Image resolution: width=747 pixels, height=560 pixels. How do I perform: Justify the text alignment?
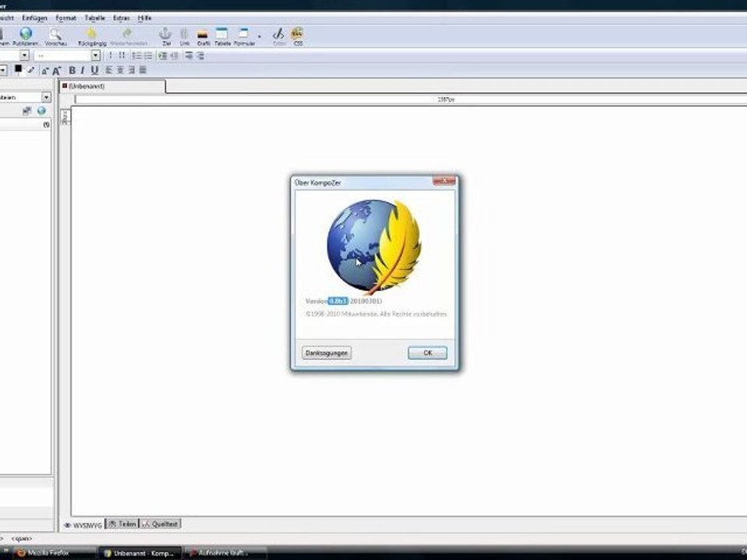[142, 71]
